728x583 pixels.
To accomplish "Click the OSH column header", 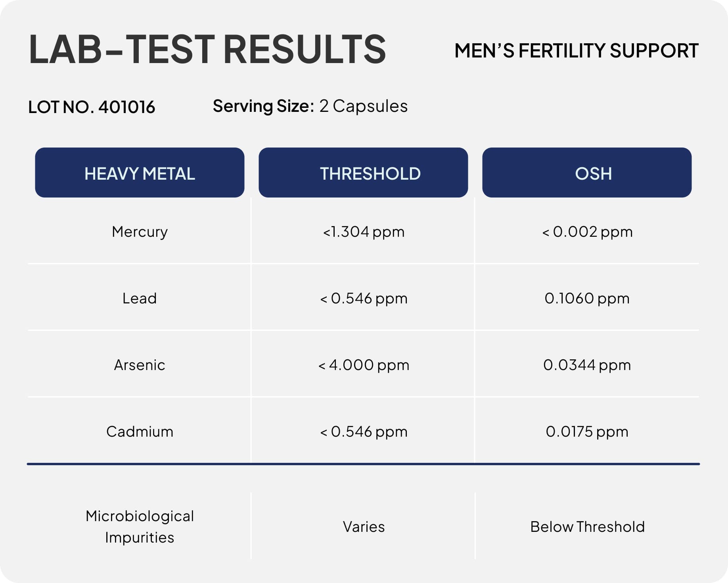I will pos(587,173).
